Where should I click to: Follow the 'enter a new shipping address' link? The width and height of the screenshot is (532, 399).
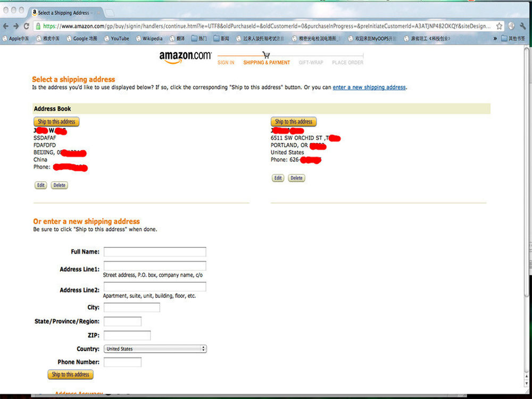(x=369, y=87)
